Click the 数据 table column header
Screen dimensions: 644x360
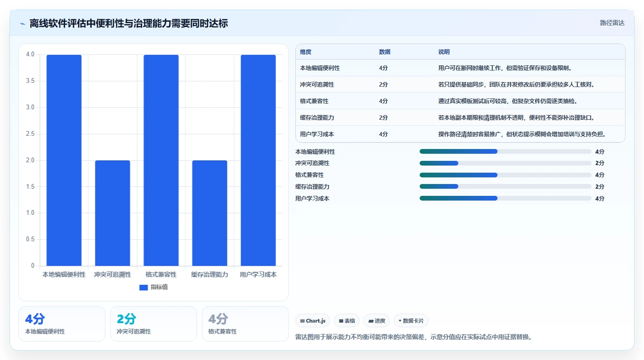(x=385, y=52)
